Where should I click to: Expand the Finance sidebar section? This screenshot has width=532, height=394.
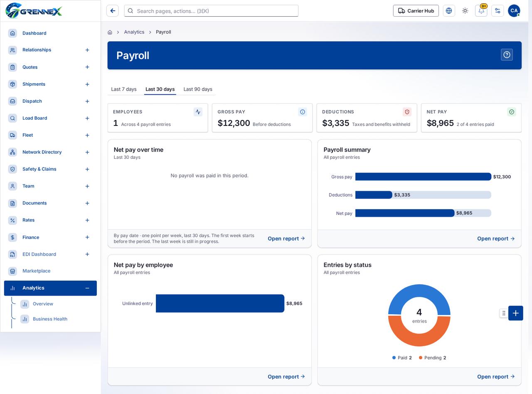click(87, 237)
